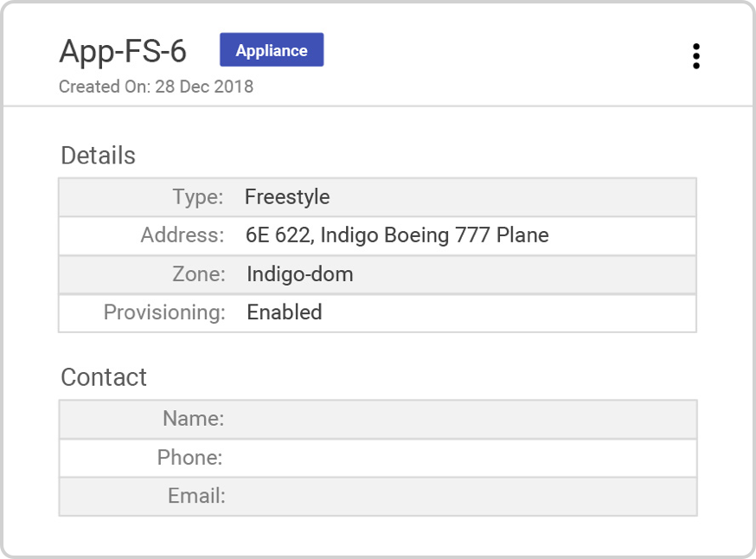The image size is (756, 559).
Task: Click the Name row label
Action: pyautogui.click(x=194, y=419)
